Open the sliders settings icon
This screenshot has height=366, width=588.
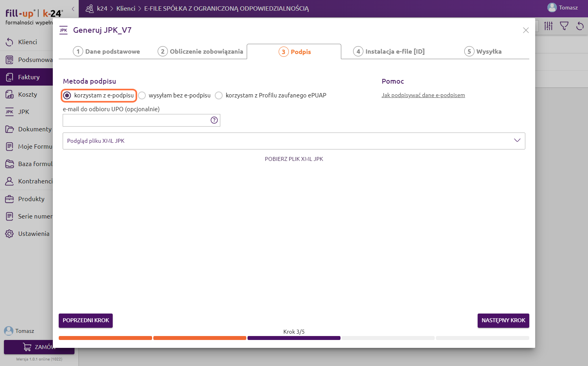tap(548, 26)
